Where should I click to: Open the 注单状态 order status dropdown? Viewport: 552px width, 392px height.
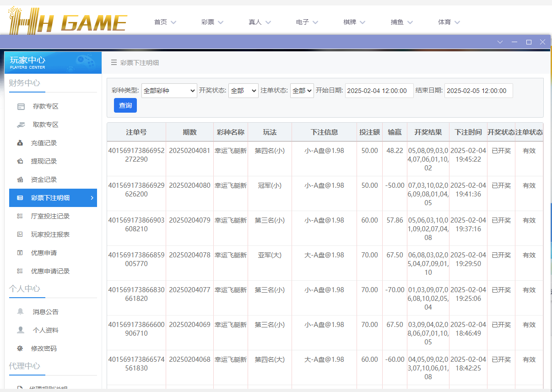pos(301,91)
